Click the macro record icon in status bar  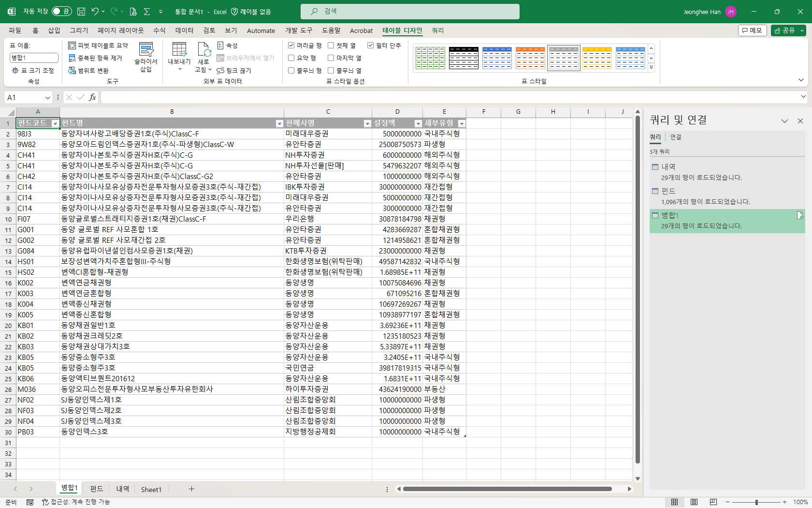(x=30, y=502)
